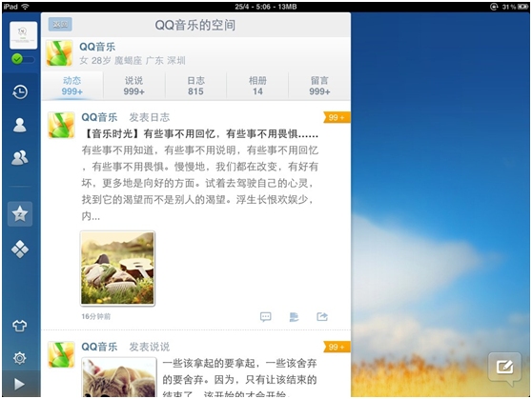This screenshot has height=399, width=532.
Task: Open the T-shirt theme icon
Action: pos(20,326)
